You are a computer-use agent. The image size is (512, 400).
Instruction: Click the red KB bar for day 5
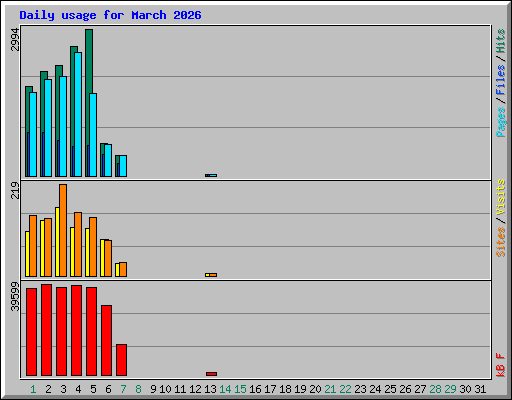pyautogui.click(x=91, y=331)
